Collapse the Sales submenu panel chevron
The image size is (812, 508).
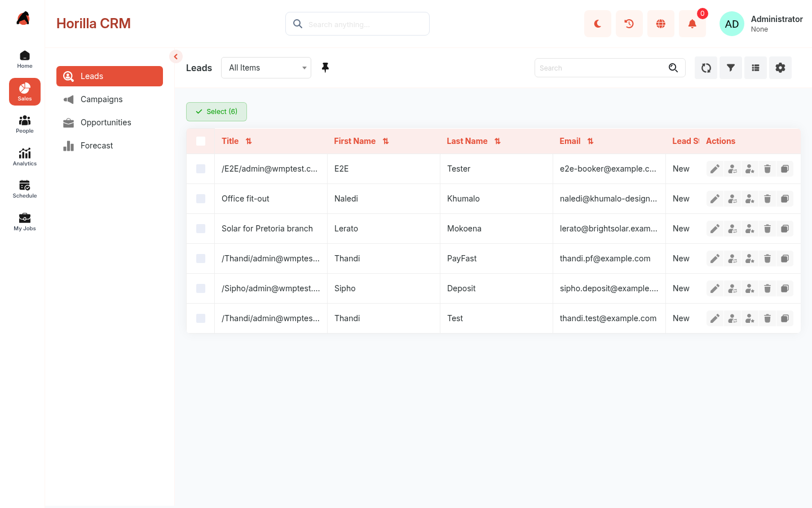176,56
